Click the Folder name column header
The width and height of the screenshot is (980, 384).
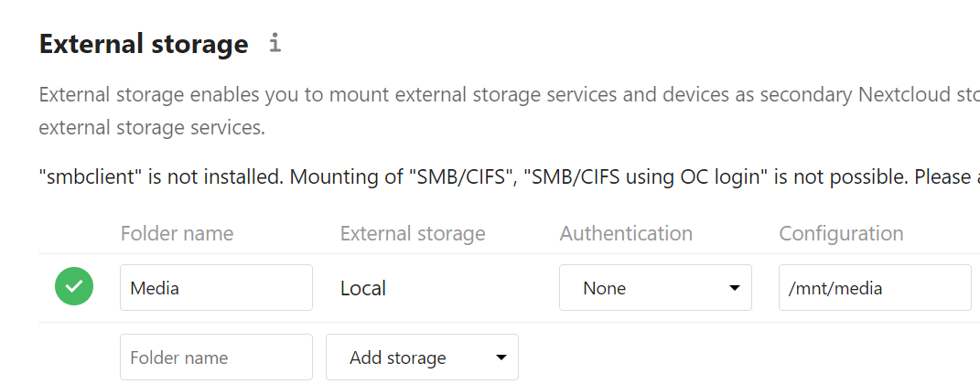177,233
